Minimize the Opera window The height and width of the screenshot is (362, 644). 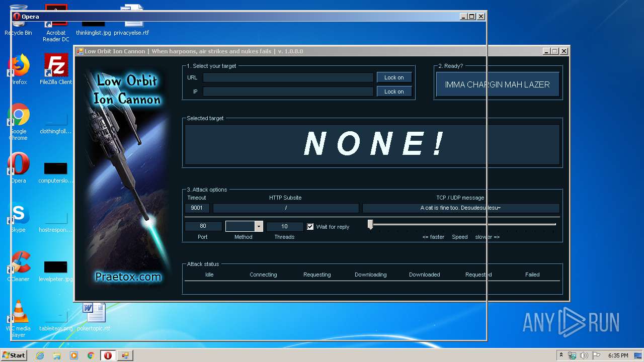[x=463, y=17]
